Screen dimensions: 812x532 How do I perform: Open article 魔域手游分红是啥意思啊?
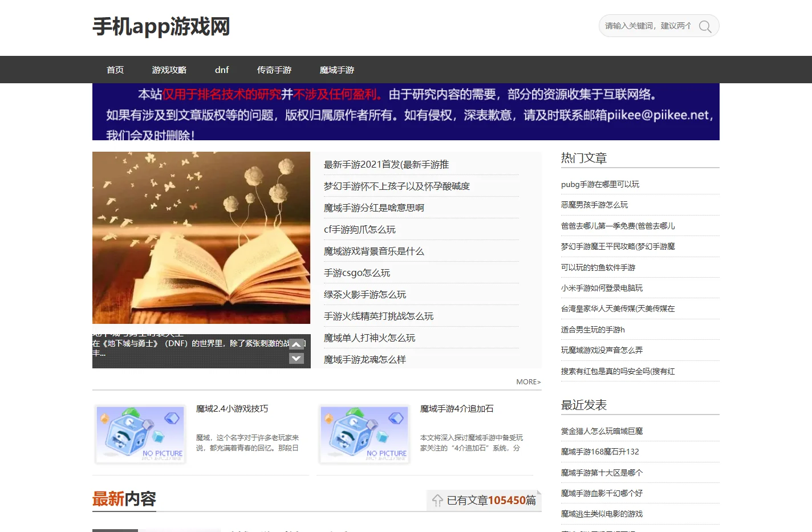pyautogui.click(x=374, y=208)
